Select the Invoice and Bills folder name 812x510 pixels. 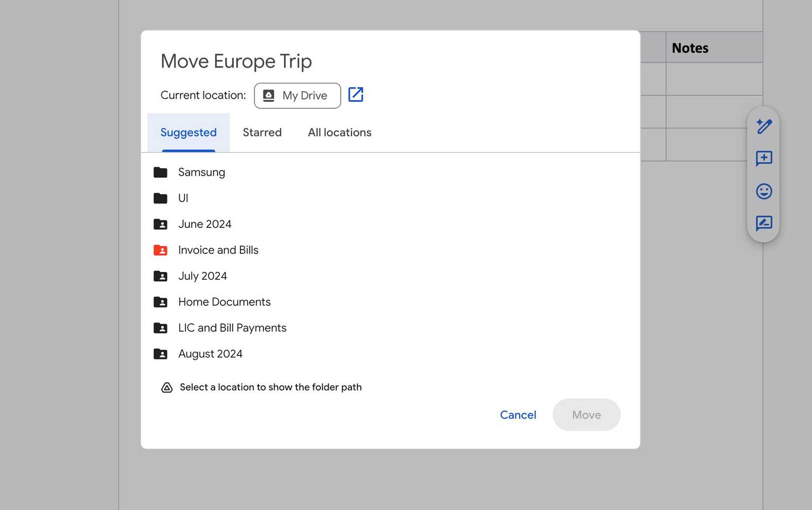point(218,250)
